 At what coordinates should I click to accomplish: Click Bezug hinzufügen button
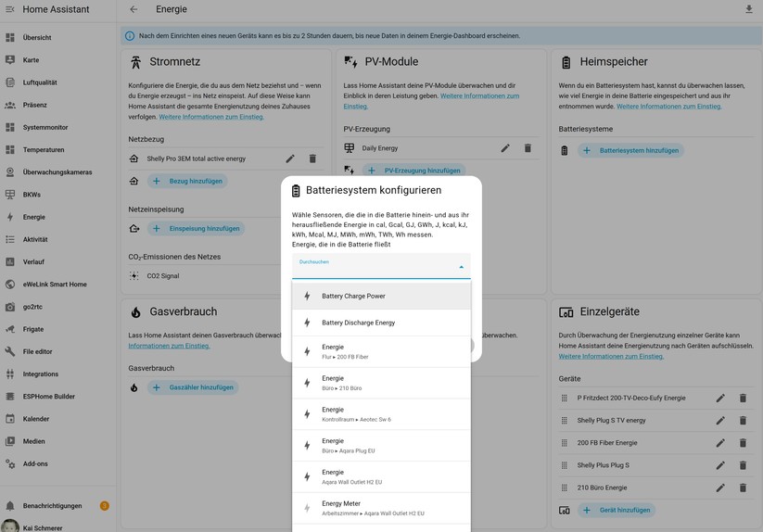click(188, 181)
